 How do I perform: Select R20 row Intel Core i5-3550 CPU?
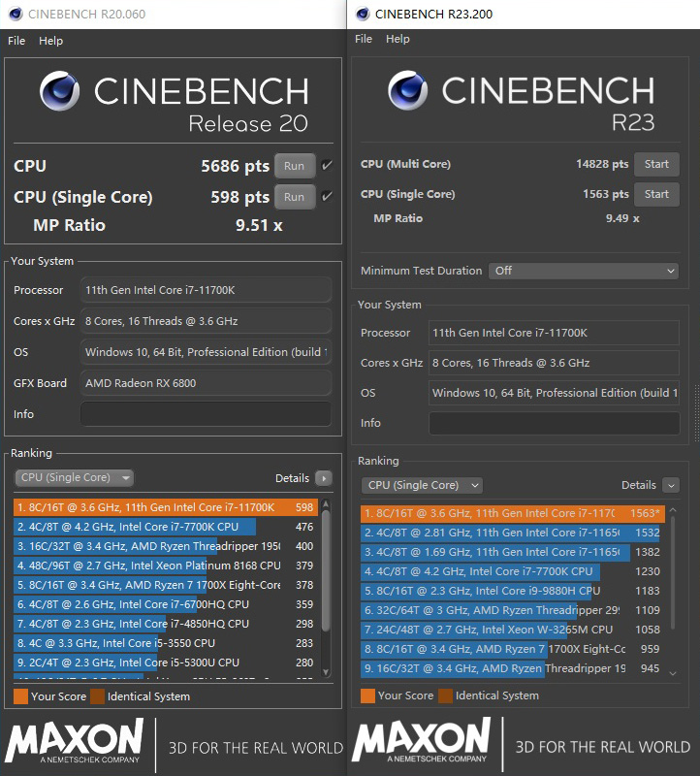166,643
